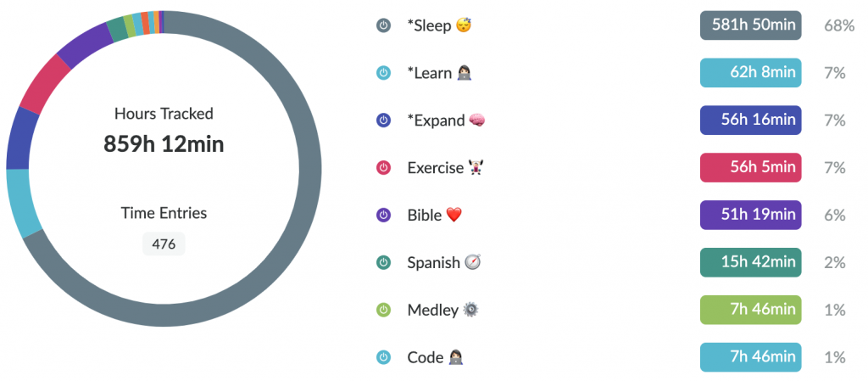Select the Spanish project power icon
Screen dimensions: 868x381
[x=384, y=262]
